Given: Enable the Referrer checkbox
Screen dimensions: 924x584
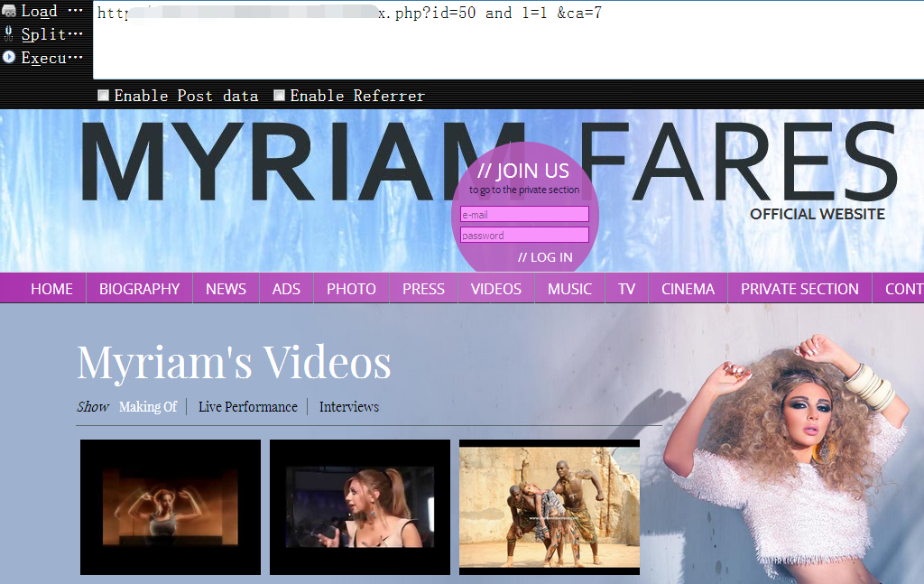Looking at the screenshot, I should (x=280, y=96).
